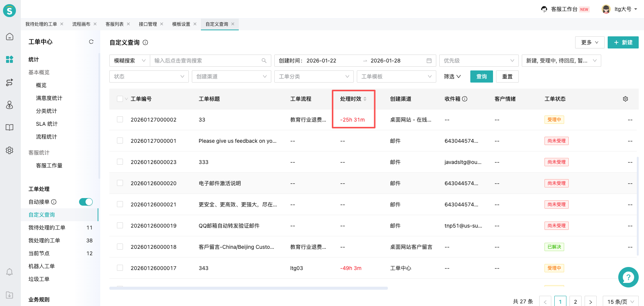644x306 pixels.
Task: Open settings gear in left sidebar
Action: click(x=10, y=150)
